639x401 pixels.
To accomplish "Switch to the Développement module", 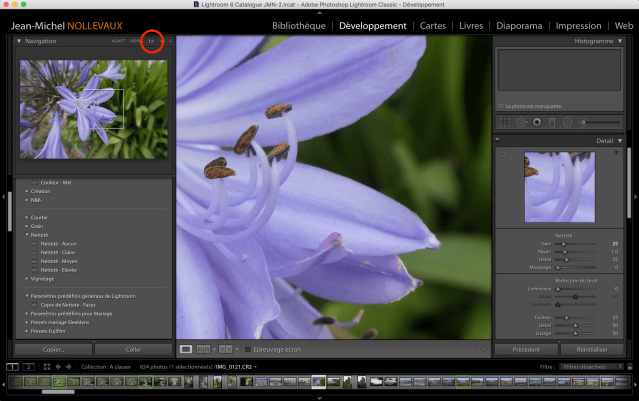I will [372, 26].
